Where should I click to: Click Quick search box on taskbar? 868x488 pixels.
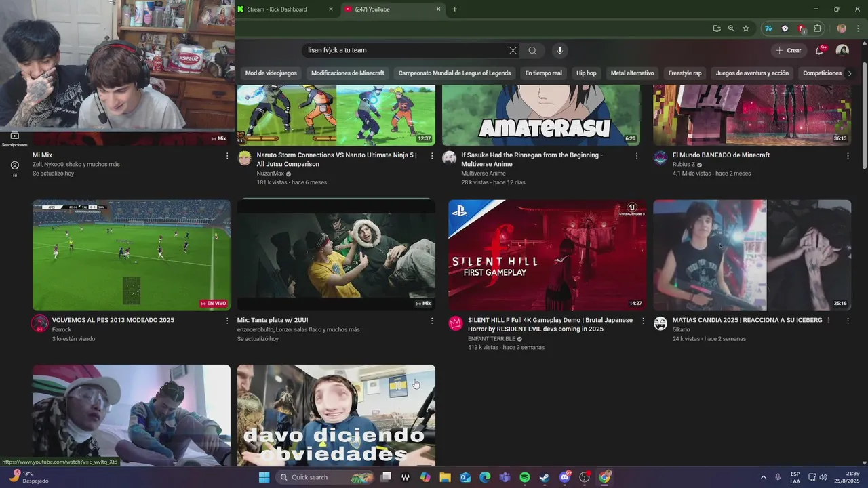[x=326, y=477]
